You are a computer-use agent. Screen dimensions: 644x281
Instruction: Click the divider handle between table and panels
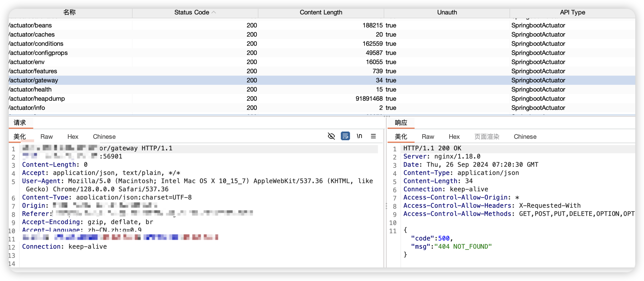point(387,116)
